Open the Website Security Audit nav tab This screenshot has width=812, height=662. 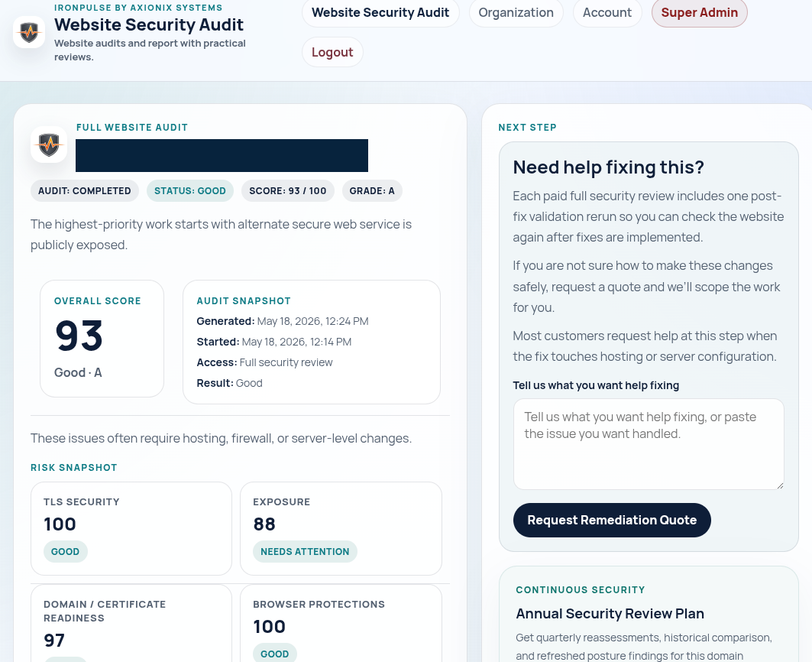(x=380, y=12)
